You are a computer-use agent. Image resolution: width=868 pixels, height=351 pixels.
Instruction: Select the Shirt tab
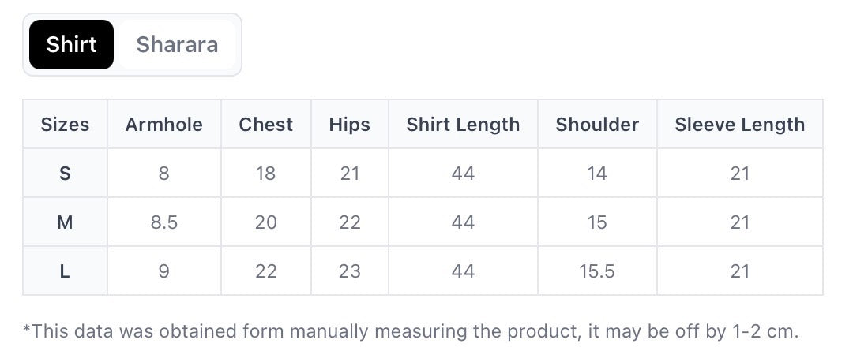[71, 45]
